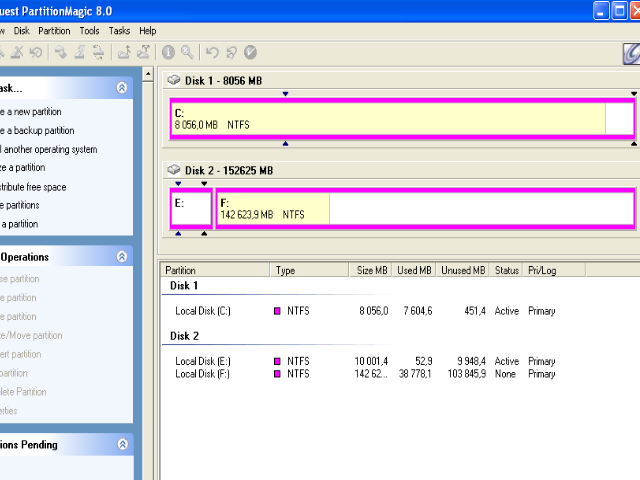Click the round info properties toolbar icon
The width and height of the screenshot is (640, 480).
click(x=168, y=52)
